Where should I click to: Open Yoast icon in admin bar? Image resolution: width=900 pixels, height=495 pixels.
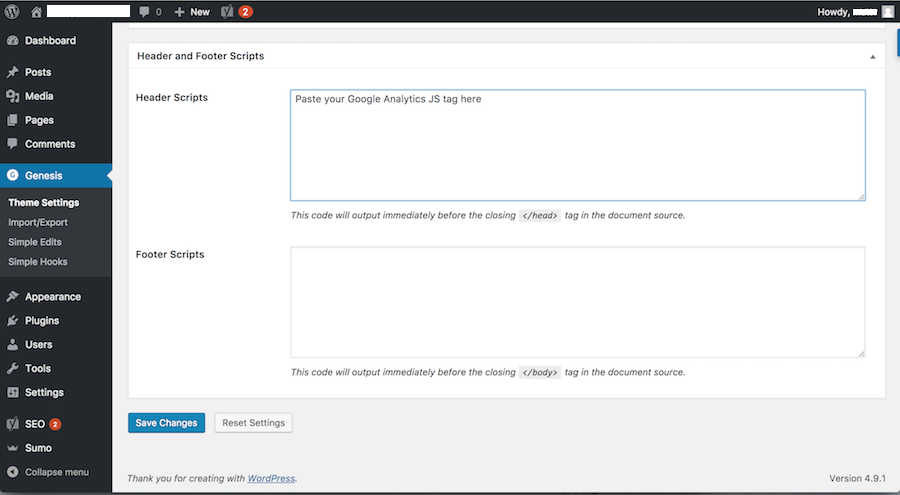click(227, 11)
